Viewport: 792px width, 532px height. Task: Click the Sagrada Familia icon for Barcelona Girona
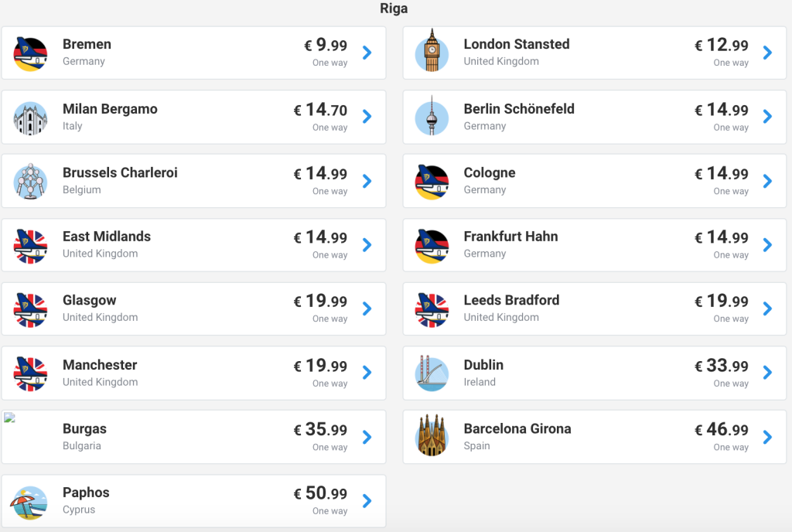pos(432,436)
